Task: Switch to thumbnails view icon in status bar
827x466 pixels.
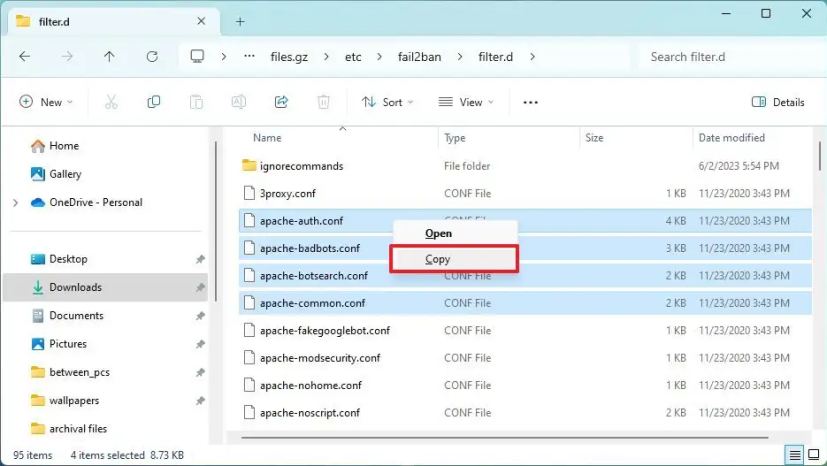Action: (x=812, y=455)
